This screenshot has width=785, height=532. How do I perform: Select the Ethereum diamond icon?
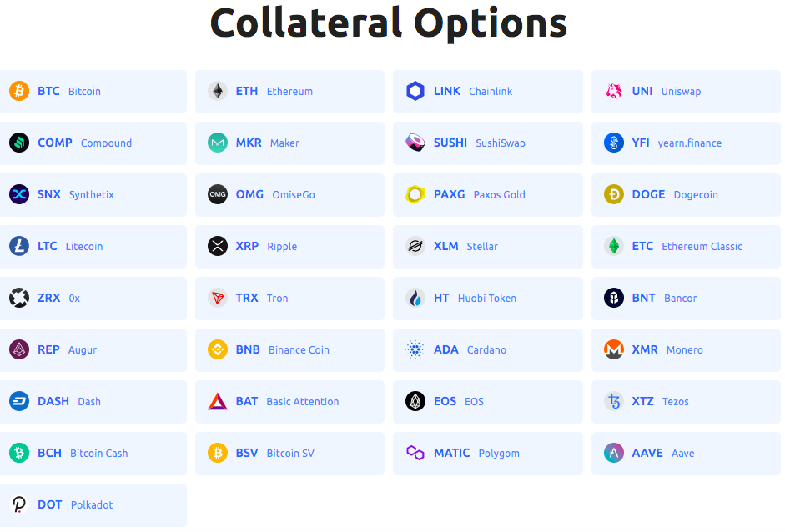(x=217, y=91)
